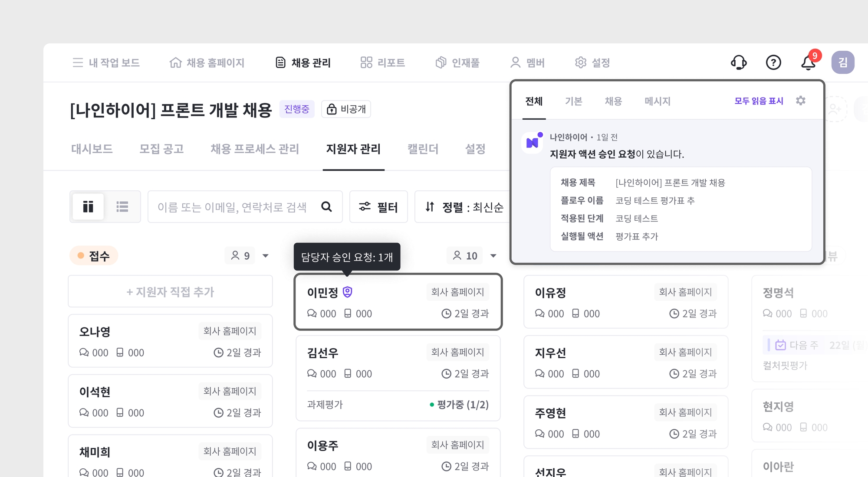Open the 김 profile avatar

[843, 62]
